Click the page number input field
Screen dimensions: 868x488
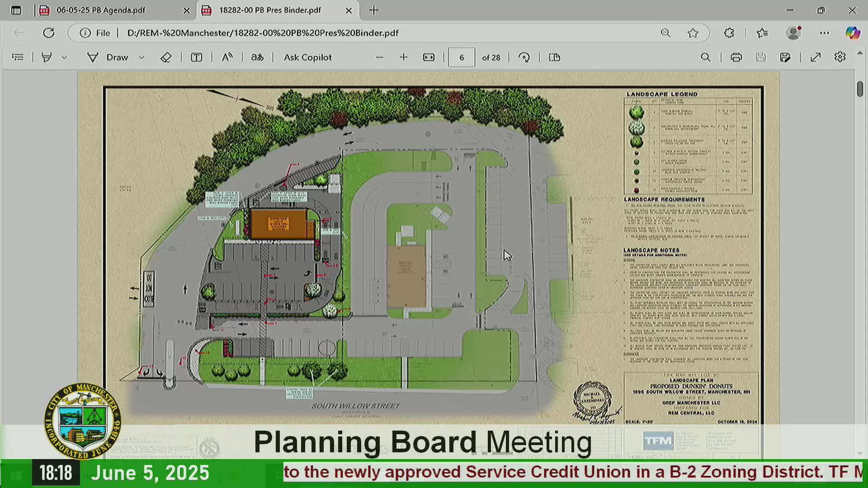click(x=461, y=57)
